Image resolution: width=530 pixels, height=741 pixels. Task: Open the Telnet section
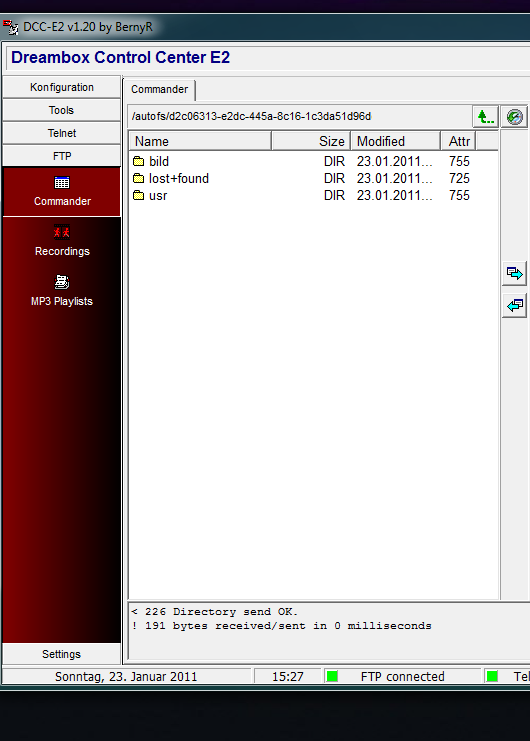[x=61, y=133]
